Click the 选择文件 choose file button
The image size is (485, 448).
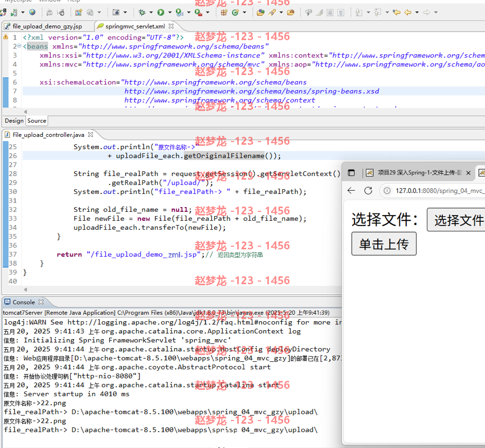[x=456, y=220]
